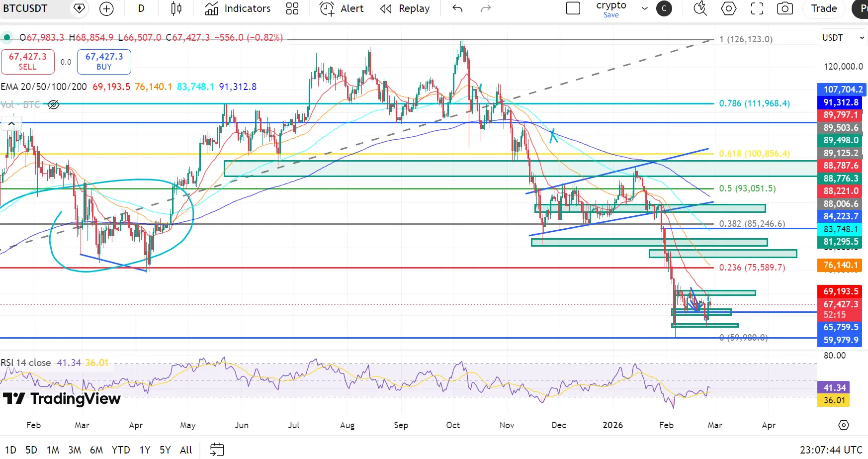Open the Indicators dialog
This screenshot has height=459, width=868.
pos(238,8)
